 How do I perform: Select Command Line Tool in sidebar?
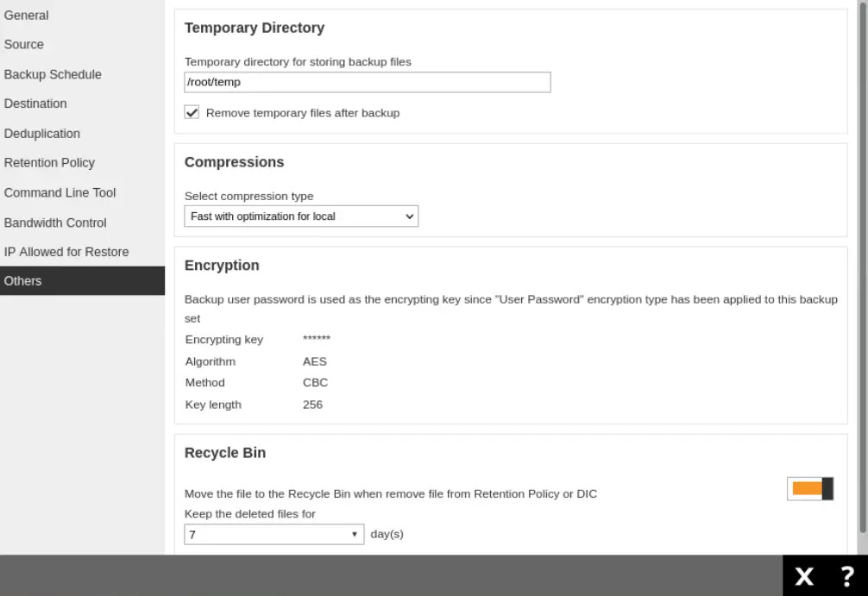(x=60, y=192)
